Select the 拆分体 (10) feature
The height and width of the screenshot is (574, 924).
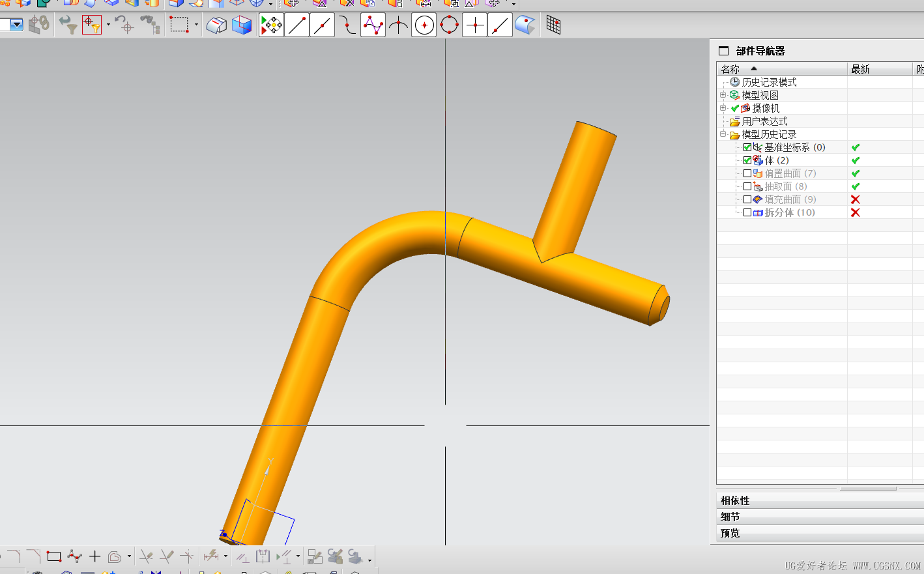[x=789, y=212]
